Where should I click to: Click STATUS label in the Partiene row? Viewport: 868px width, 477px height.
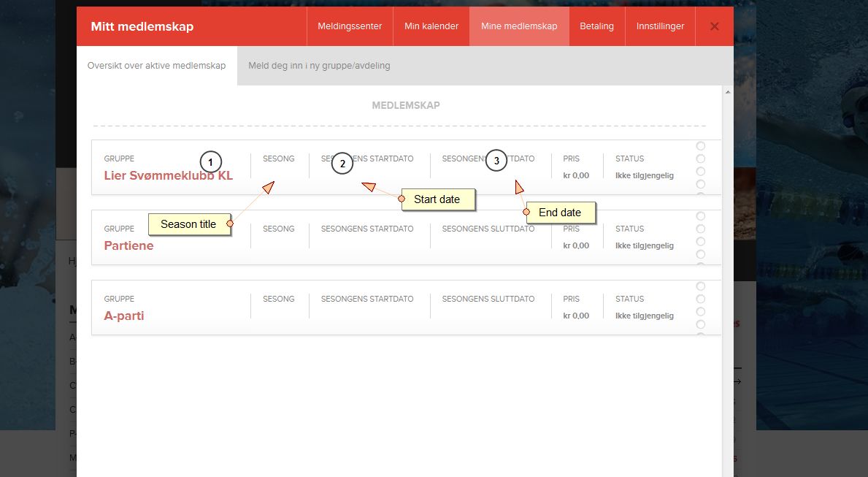pyautogui.click(x=629, y=229)
